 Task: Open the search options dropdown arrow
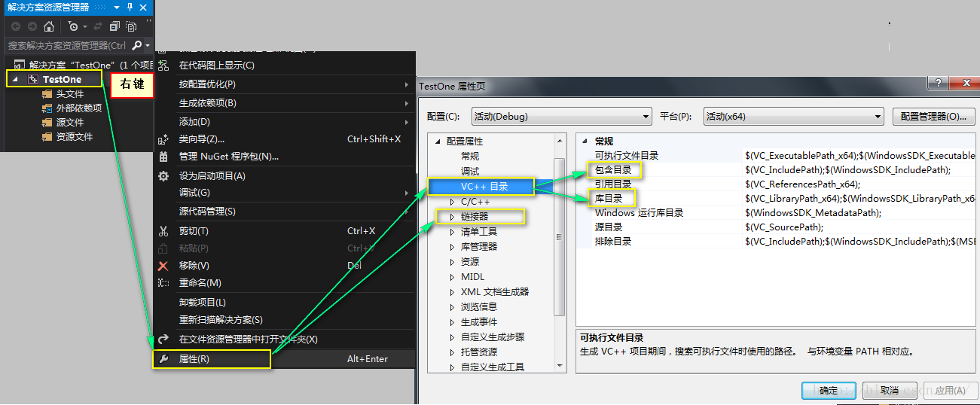click(x=147, y=45)
